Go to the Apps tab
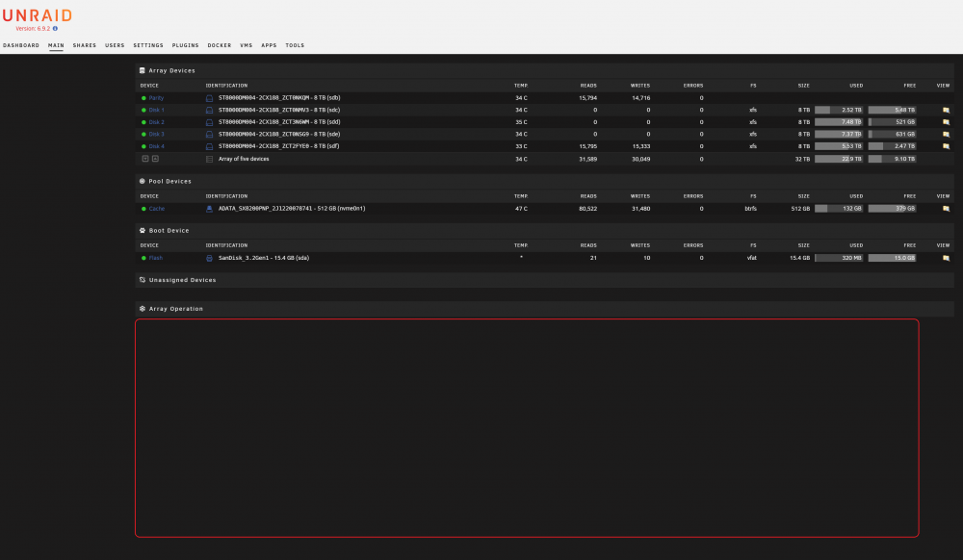This screenshot has width=963, height=560. pos(269,45)
